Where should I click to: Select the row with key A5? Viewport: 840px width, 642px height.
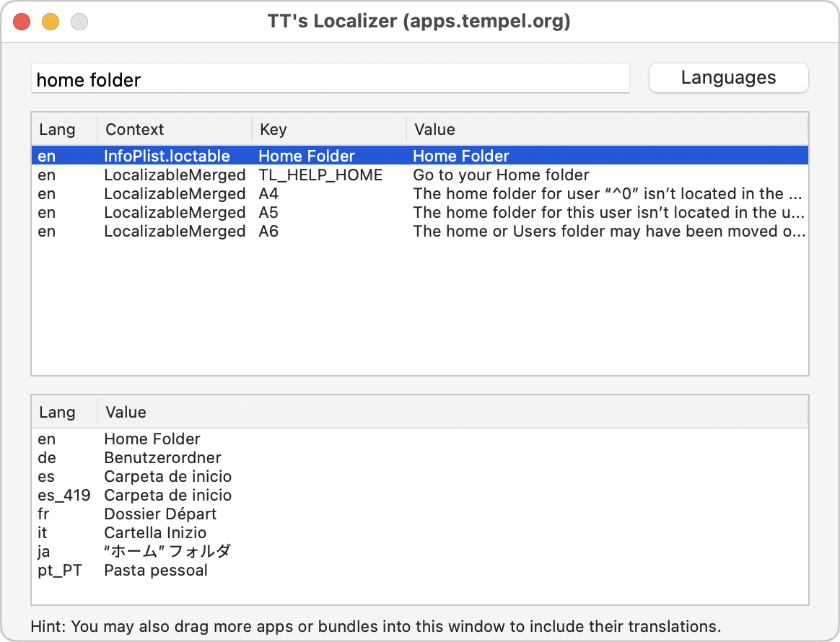[x=419, y=212]
